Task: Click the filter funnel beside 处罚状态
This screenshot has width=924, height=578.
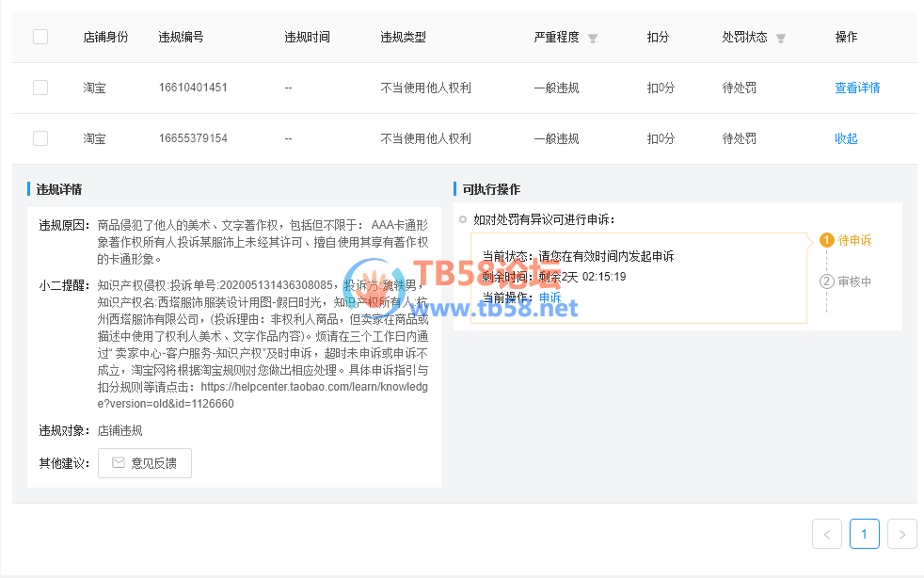Action: [x=781, y=39]
